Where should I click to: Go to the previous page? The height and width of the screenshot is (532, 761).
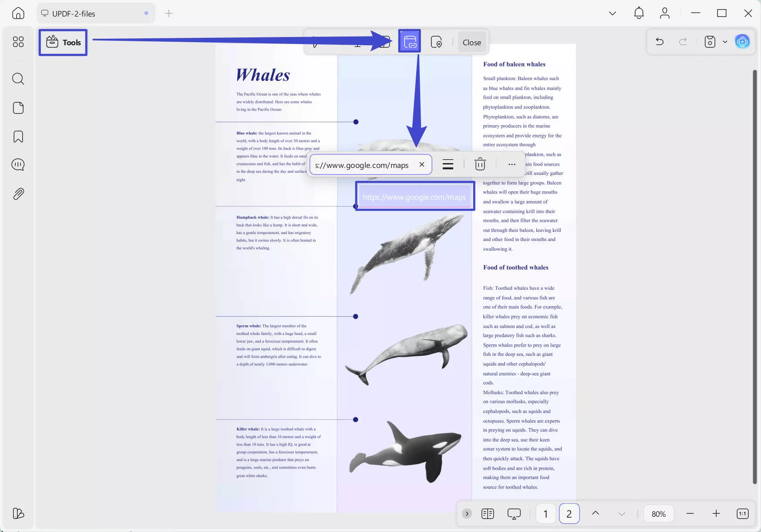click(x=595, y=513)
